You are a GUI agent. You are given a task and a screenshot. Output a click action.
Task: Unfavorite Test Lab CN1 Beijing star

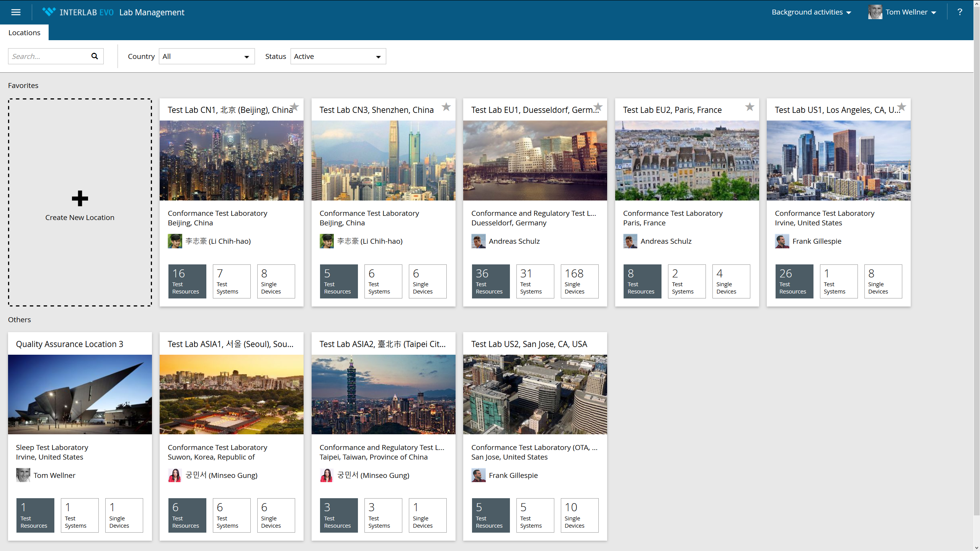[x=294, y=107]
